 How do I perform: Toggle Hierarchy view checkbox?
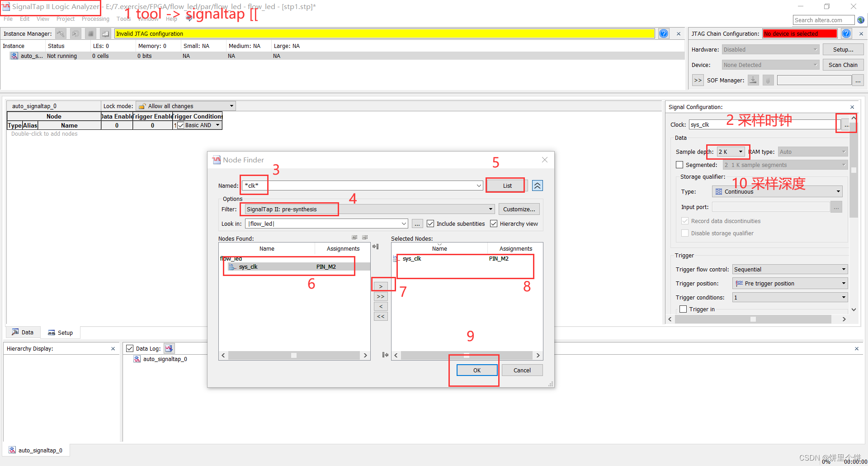[494, 223]
